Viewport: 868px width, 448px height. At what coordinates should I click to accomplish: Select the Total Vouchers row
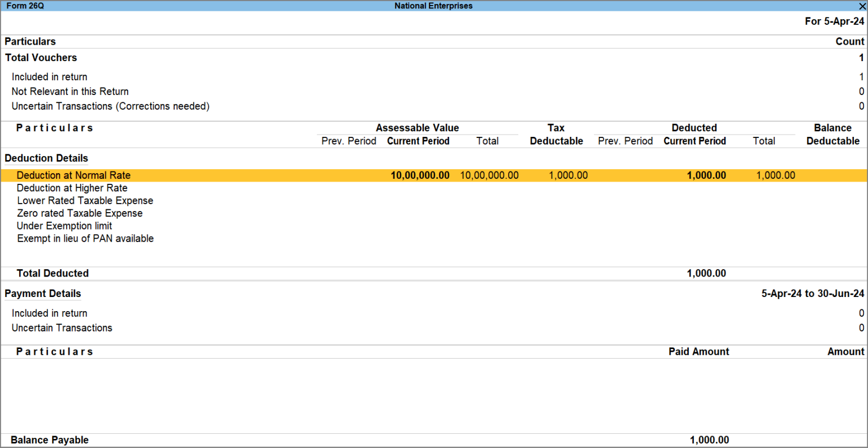(41, 58)
